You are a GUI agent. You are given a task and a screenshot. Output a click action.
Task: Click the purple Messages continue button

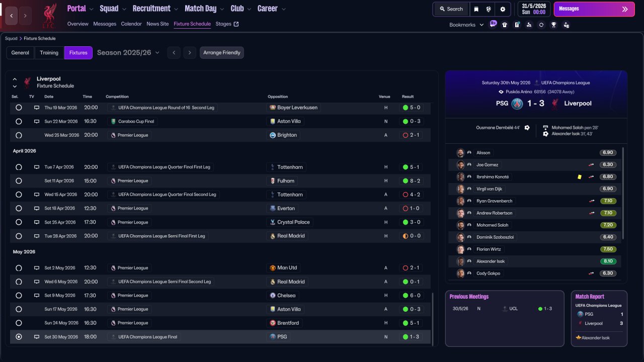tap(594, 9)
